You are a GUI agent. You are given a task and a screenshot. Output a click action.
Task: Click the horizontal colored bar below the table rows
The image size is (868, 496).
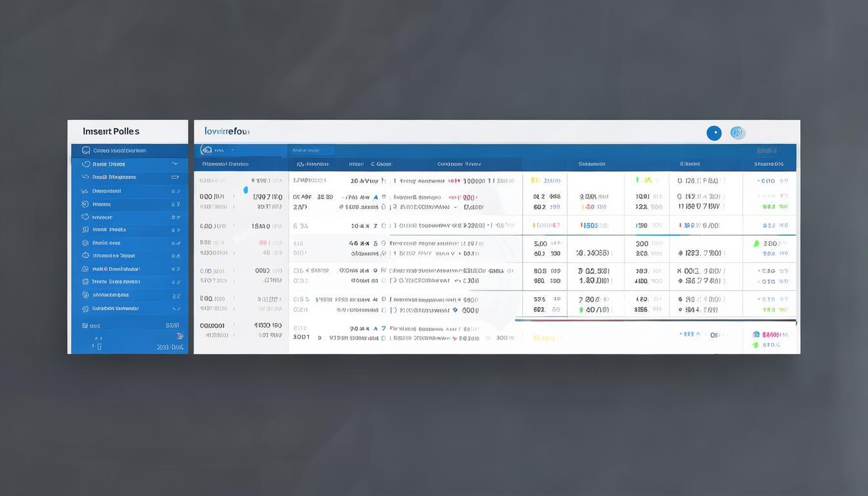point(655,320)
